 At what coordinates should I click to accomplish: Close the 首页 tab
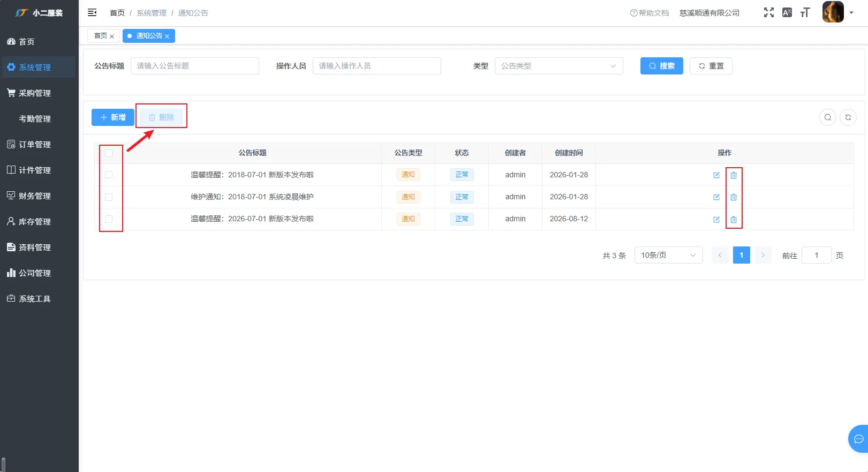(x=112, y=36)
